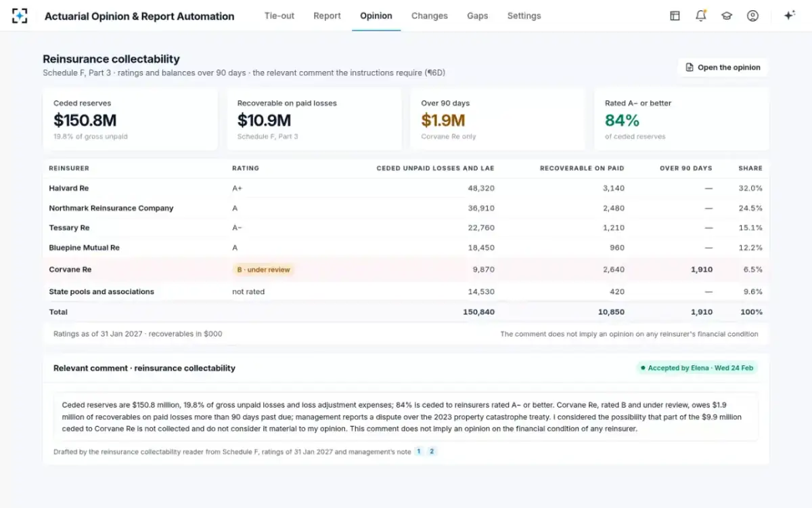Click document icon in Open the opinion
The height and width of the screenshot is (508, 812).
point(690,67)
